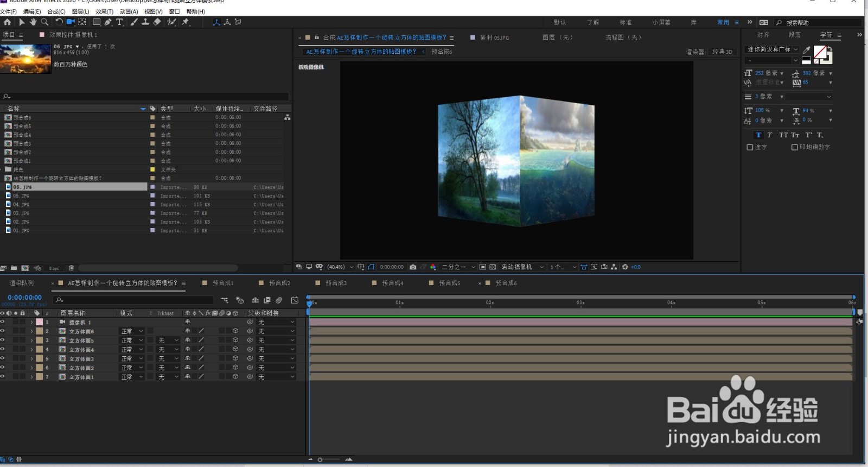Select the Type text tool
The image size is (868, 467).
(119, 22)
